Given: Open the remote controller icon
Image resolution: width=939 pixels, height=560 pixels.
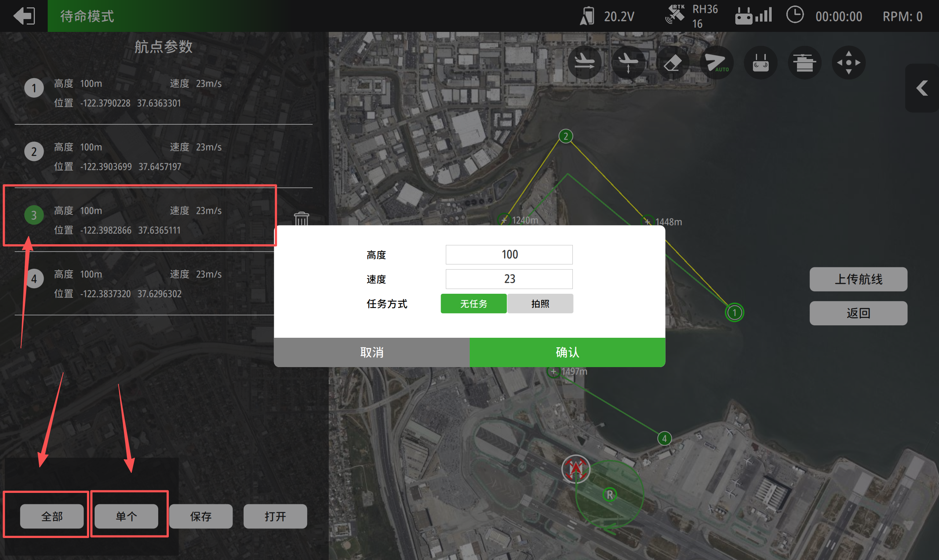Looking at the screenshot, I should pos(760,62).
